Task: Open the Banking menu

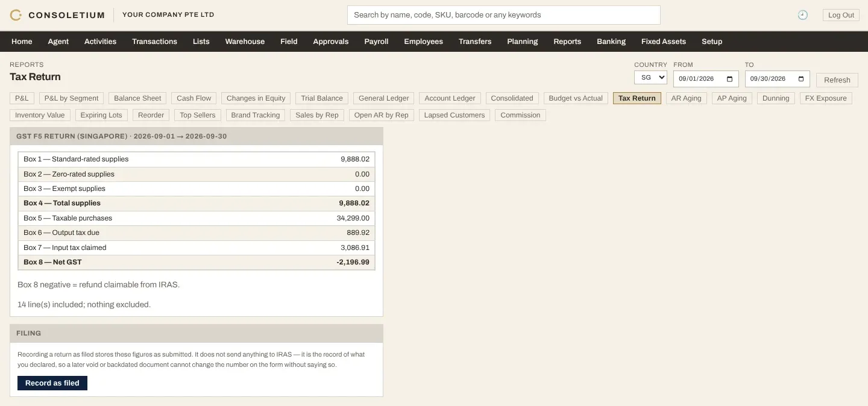Action: [x=611, y=42]
